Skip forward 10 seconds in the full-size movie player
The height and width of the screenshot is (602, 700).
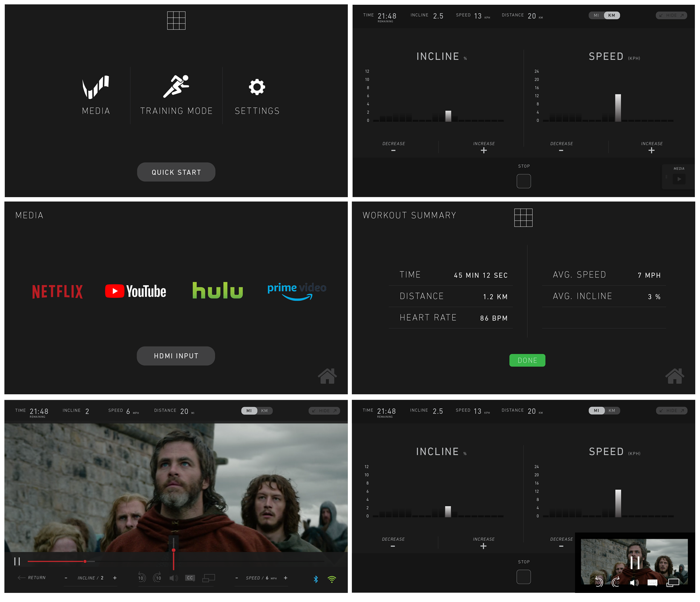pyautogui.click(x=157, y=578)
